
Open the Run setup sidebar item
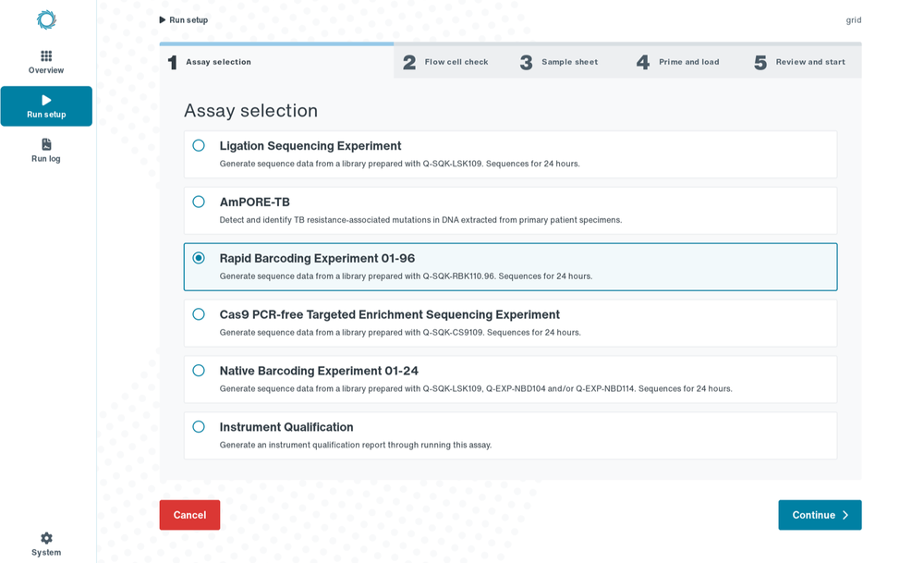[x=46, y=106]
